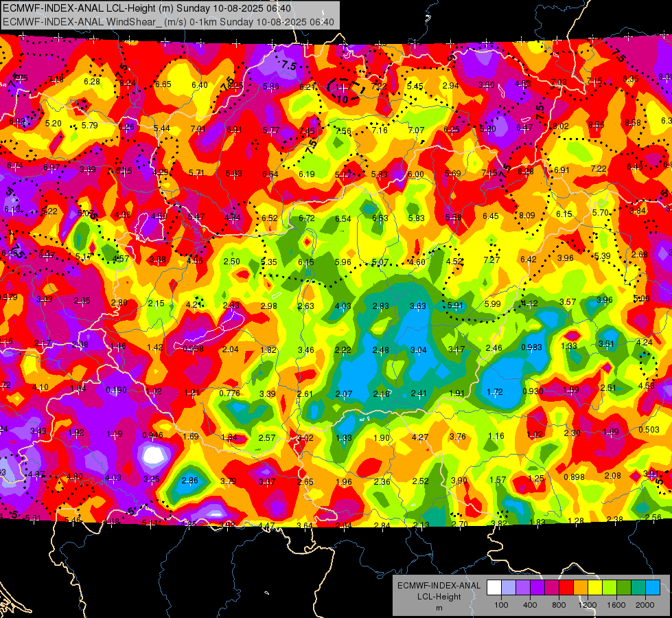Click the wind shear value 2.48
Image resolution: width=672 pixels, height=618 pixels.
(x=380, y=350)
